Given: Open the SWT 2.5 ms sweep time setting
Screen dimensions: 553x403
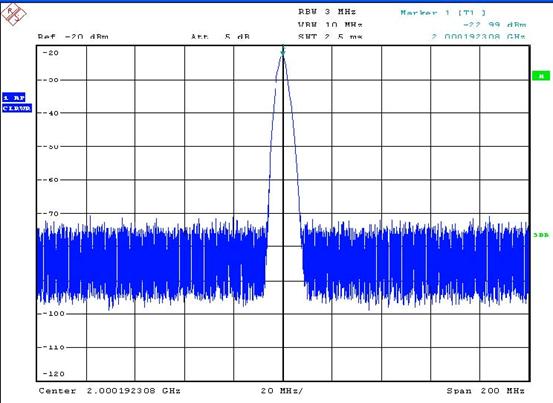Looking at the screenshot, I should [x=330, y=36].
